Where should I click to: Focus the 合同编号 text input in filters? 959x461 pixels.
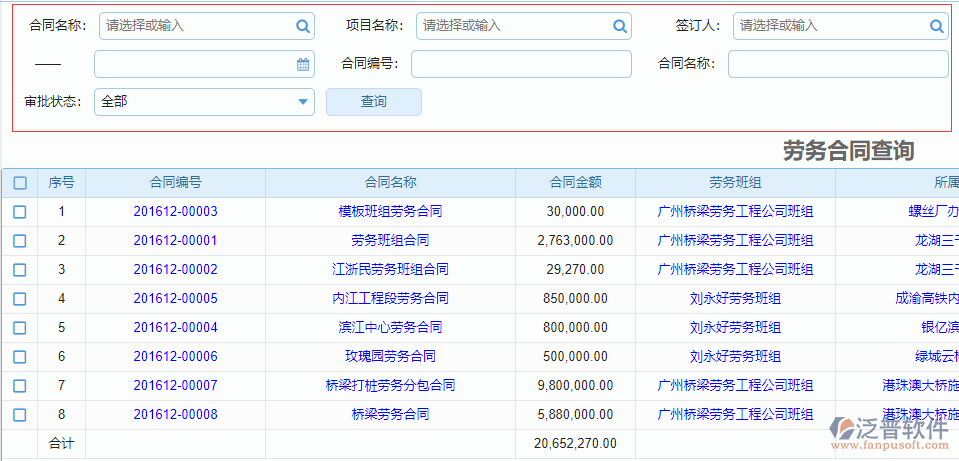521,64
